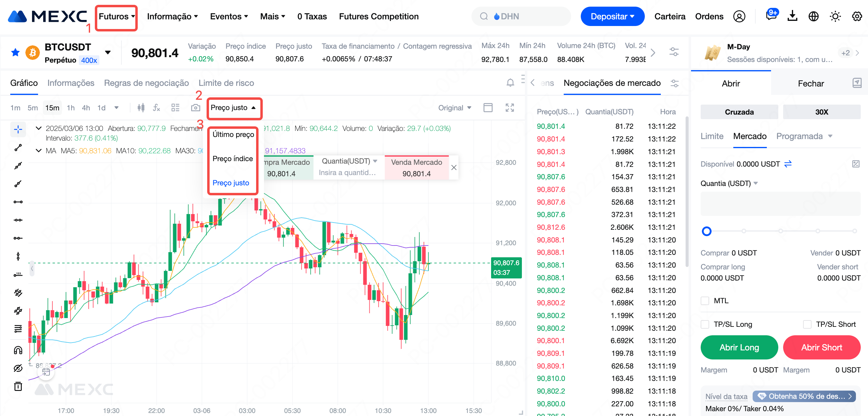This screenshot has height=416, width=868.
Task: Open the Original chart mode dropdown
Action: coord(454,108)
